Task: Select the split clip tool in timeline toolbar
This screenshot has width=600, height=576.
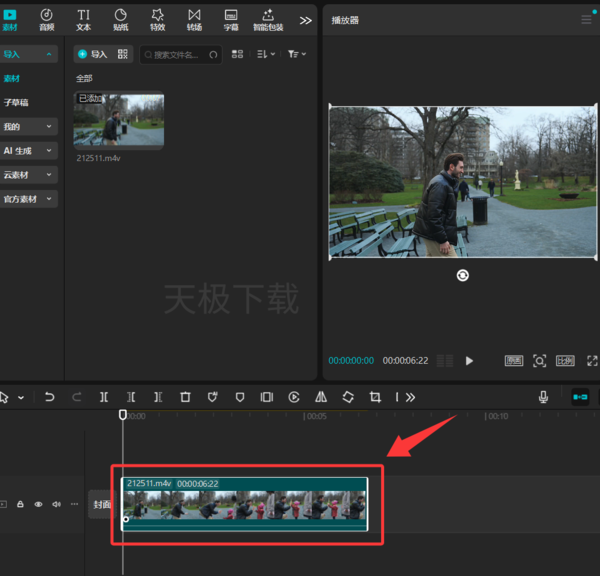Action: pyautogui.click(x=104, y=397)
